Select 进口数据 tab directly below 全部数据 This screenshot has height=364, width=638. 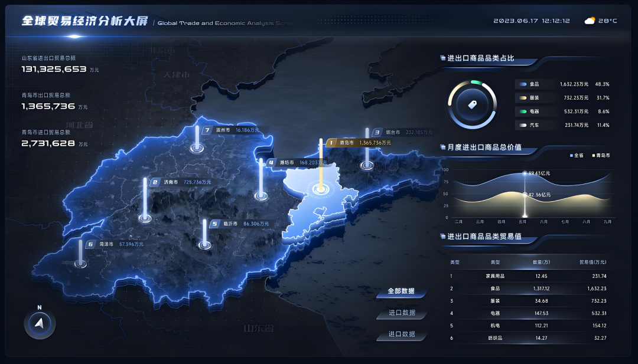coord(402,313)
